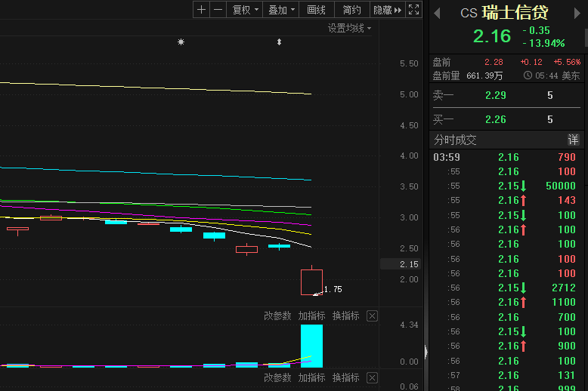This screenshot has height=391, width=588.
Task: Toggle fullscreen chart with expand icon
Action: click(413, 10)
